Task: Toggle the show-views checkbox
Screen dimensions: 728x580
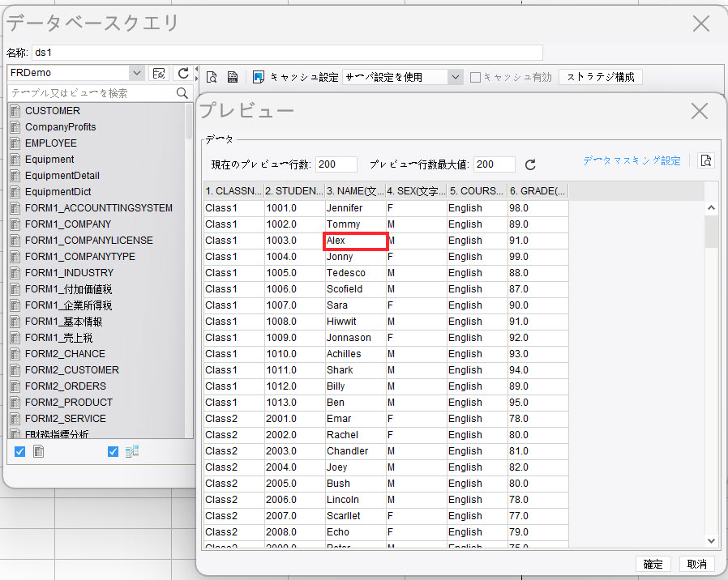Action: pyautogui.click(x=113, y=451)
